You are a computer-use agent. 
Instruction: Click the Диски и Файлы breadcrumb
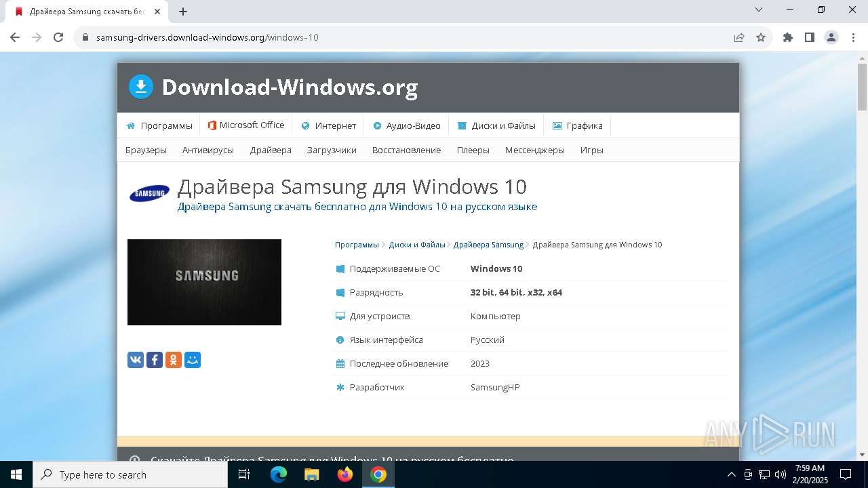(x=417, y=245)
